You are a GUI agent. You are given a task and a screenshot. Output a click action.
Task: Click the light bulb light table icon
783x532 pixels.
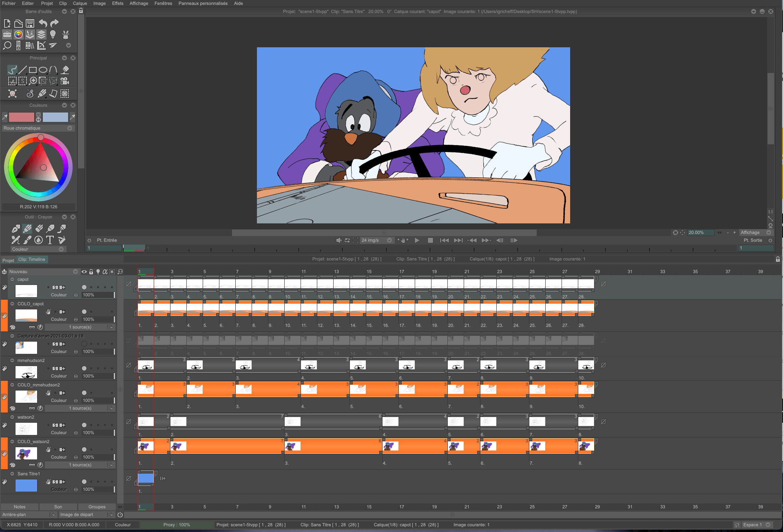(x=53, y=34)
